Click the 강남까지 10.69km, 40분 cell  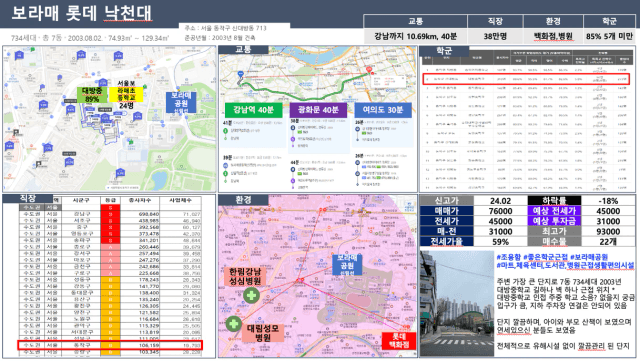(416, 36)
